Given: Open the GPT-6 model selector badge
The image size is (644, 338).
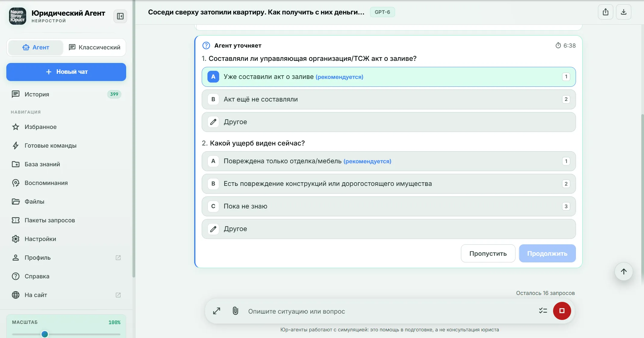Looking at the screenshot, I should [382, 12].
